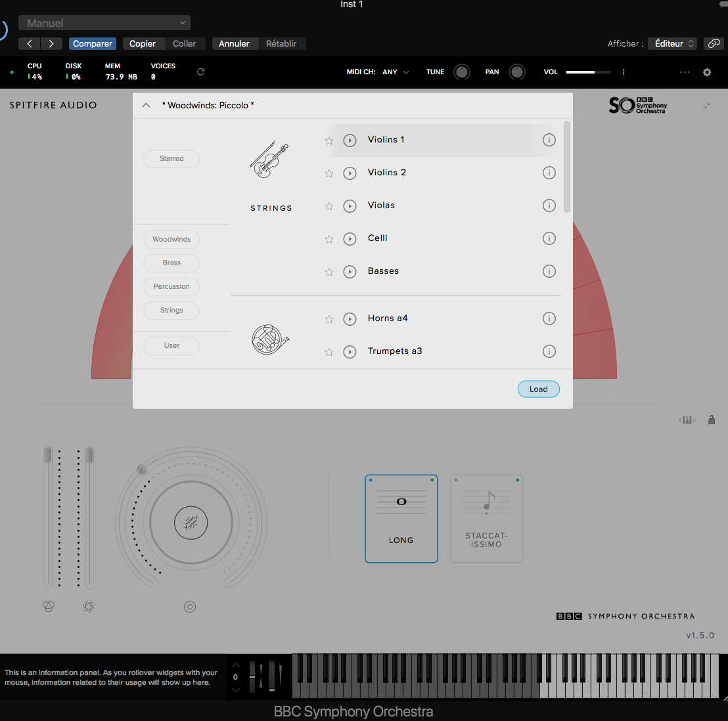This screenshot has height=721, width=728.
Task: Select the LONG articulation
Action: coord(401,519)
